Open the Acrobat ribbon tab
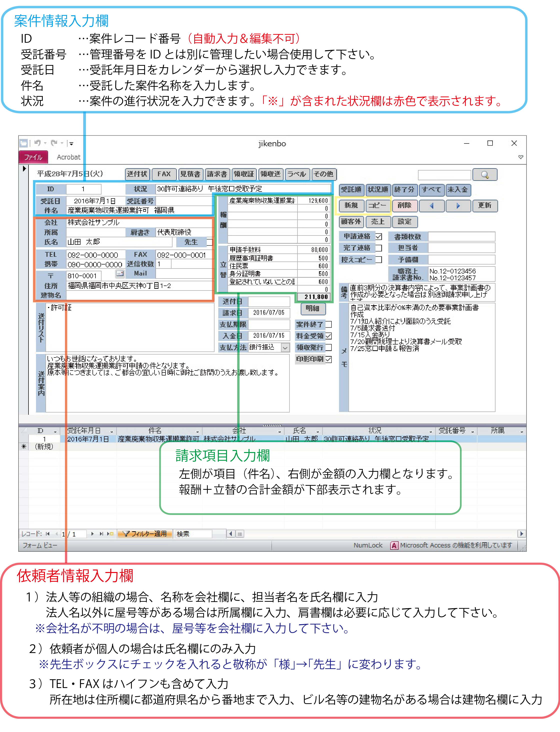This screenshot has width=560, height=732. point(68,157)
